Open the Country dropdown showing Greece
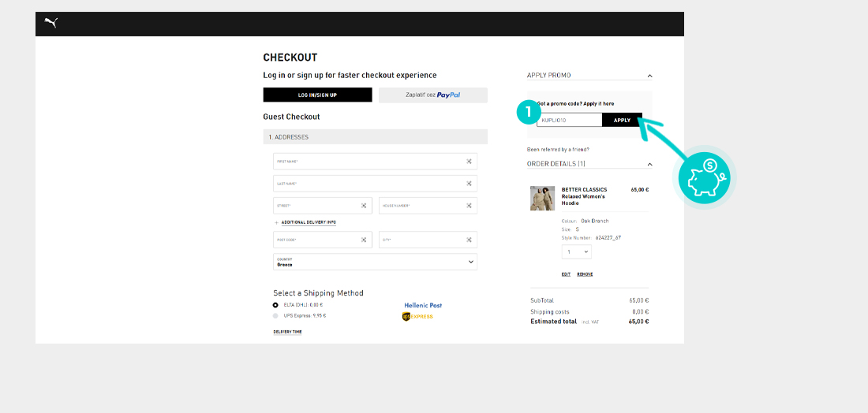Image resolution: width=868 pixels, height=413 pixels. tap(375, 262)
